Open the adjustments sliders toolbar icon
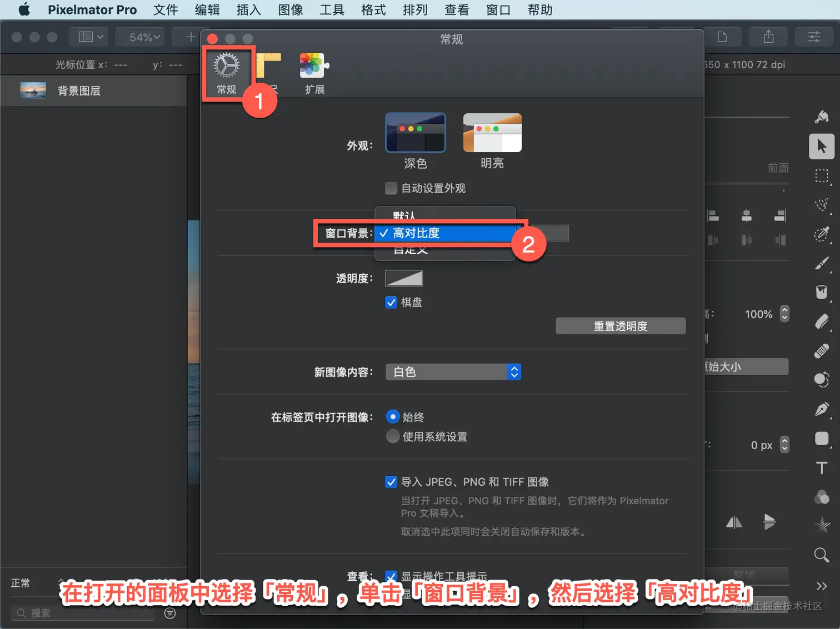The image size is (840, 629). (x=814, y=37)
